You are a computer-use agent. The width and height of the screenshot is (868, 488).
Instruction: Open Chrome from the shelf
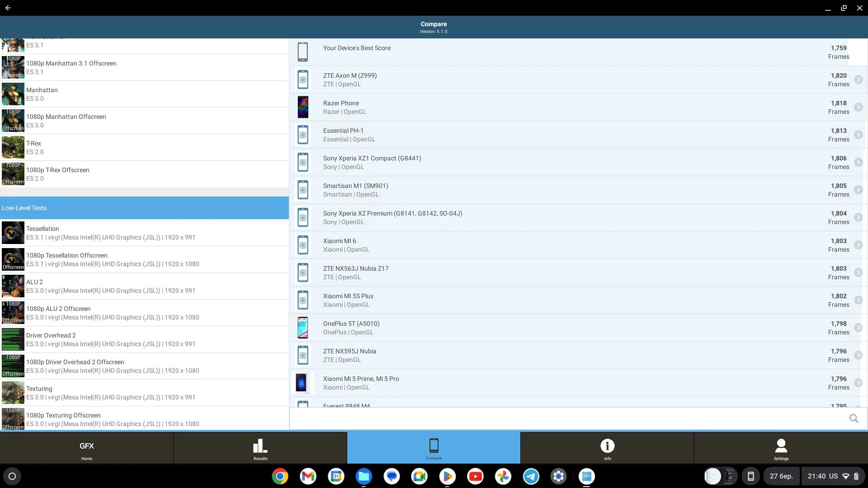coord(280,476)
